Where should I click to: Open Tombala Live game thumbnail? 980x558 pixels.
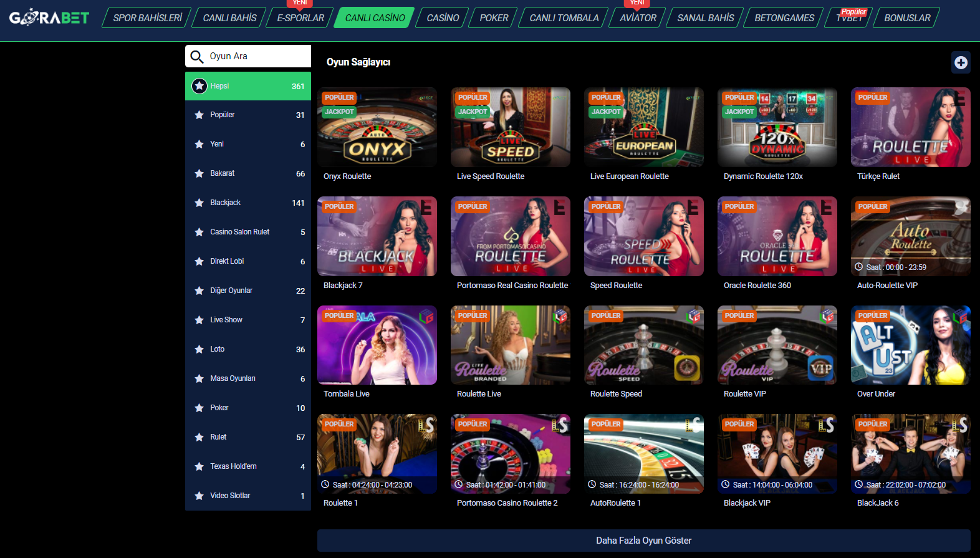(377, 345)
